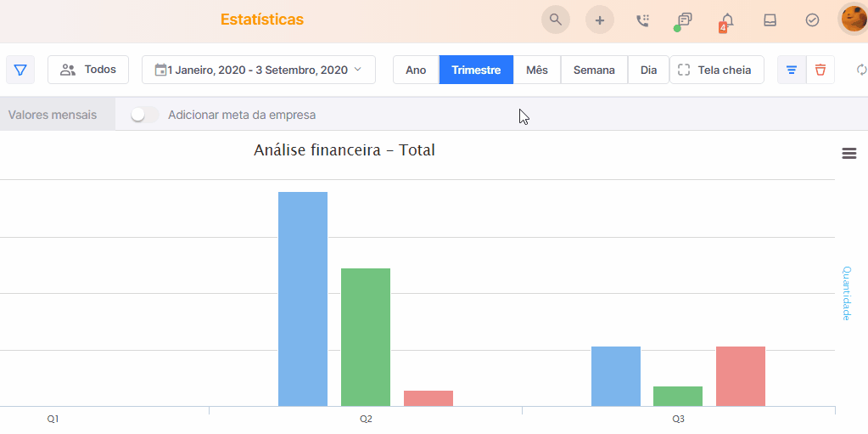
Task: Open the inbox tray icon
Action: (x=770, y=20)
